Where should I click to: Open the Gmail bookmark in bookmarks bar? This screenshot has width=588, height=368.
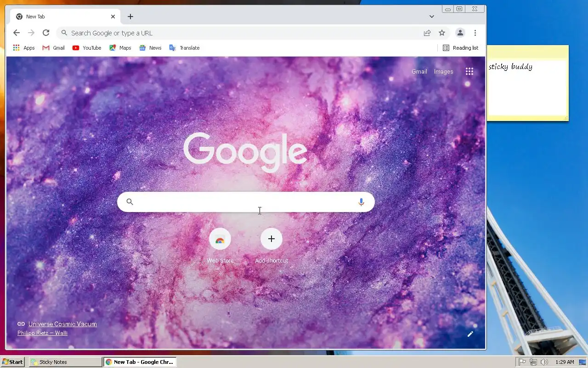point(53,48)
